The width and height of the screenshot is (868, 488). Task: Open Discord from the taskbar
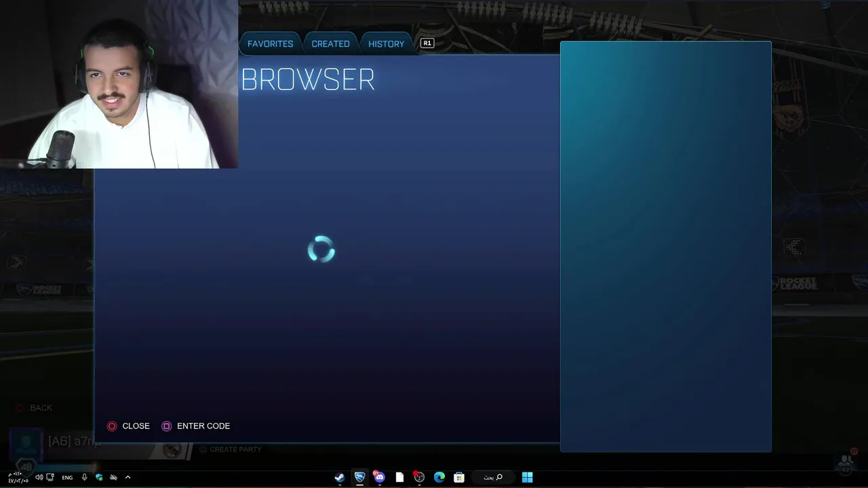click(379, 477)
